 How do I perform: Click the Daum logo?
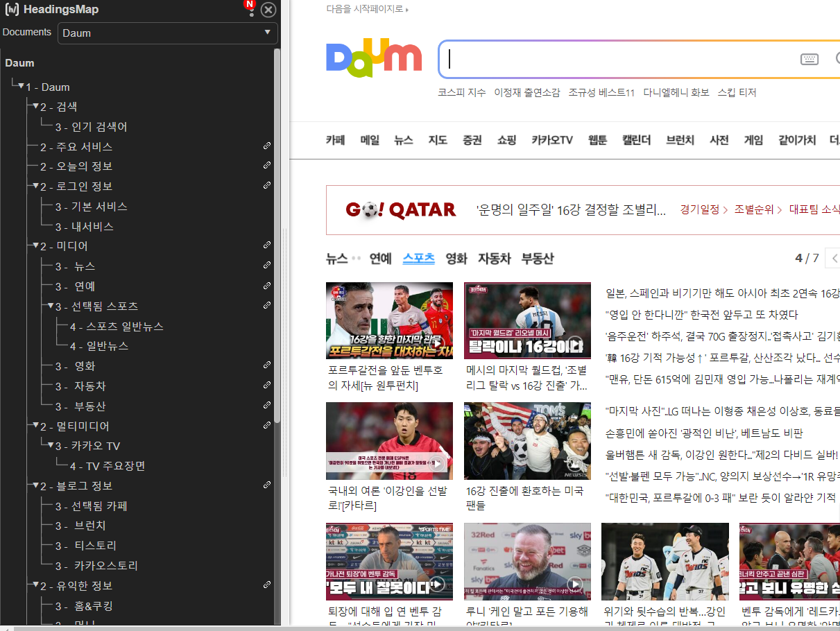pyautogui.click(x=374, y=58)
